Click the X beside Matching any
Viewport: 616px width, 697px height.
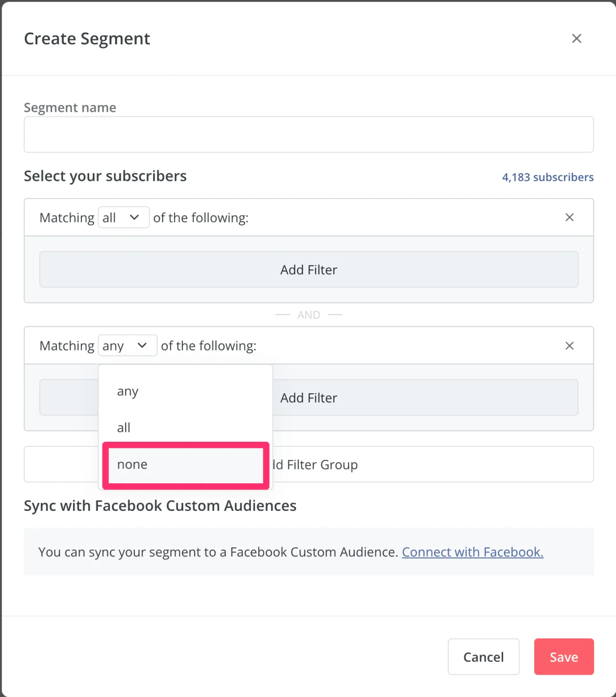[570, 346]
